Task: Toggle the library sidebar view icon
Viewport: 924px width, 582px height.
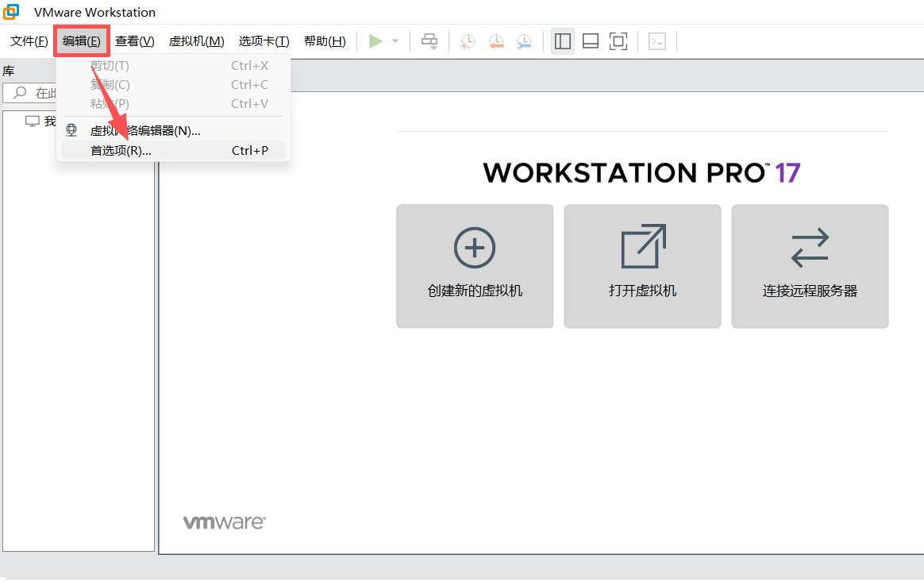Action: [x=563, y=41]
